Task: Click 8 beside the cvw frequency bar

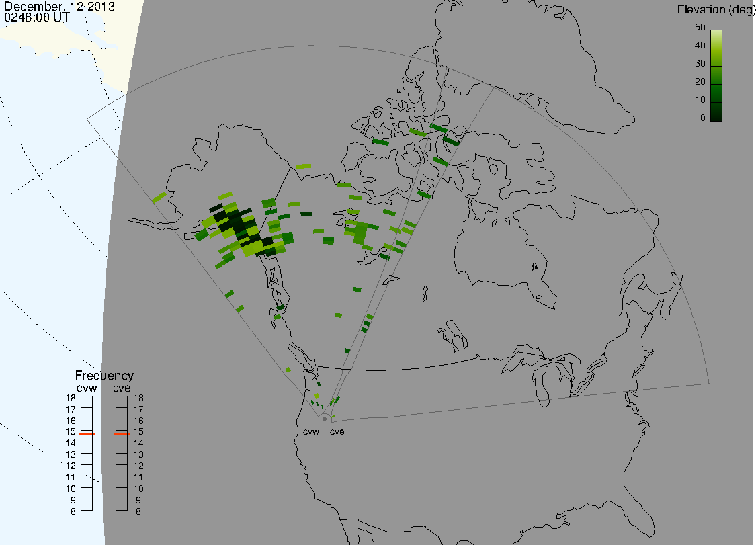Action: pyautogui.click(x=73, y=511)
